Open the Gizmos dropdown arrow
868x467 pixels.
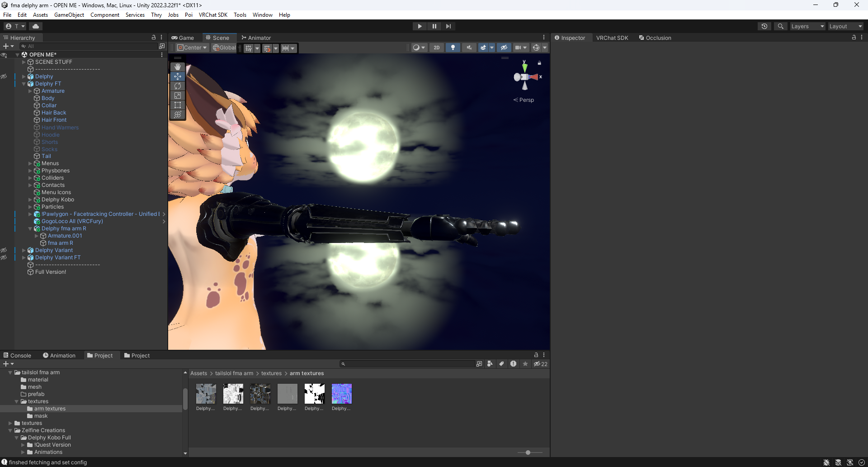click(545, 48)
